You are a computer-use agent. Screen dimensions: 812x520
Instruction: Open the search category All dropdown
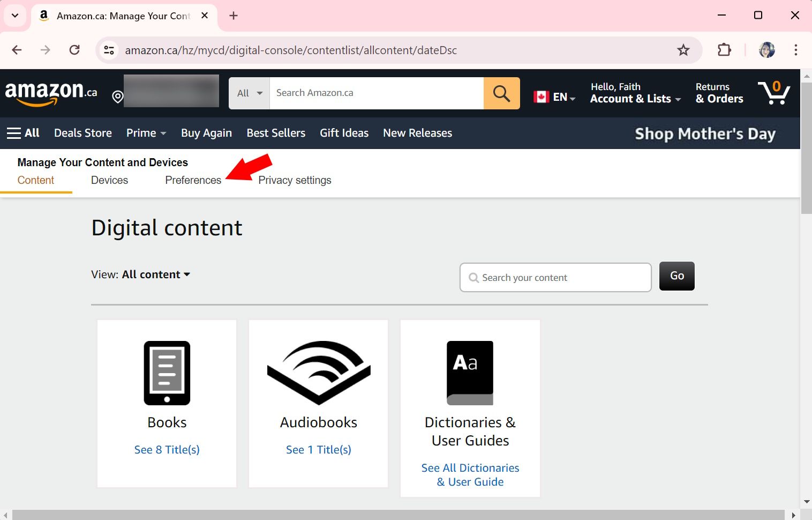[248, 93]
